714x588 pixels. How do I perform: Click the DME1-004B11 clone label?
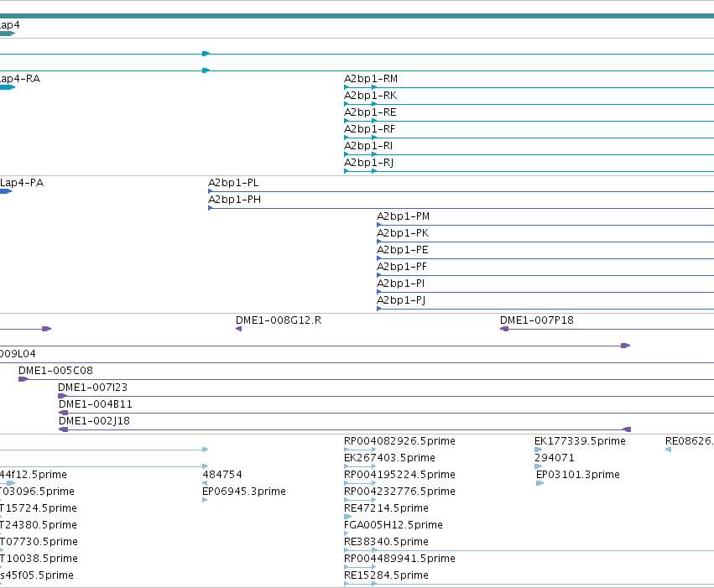tap(95, 404)
